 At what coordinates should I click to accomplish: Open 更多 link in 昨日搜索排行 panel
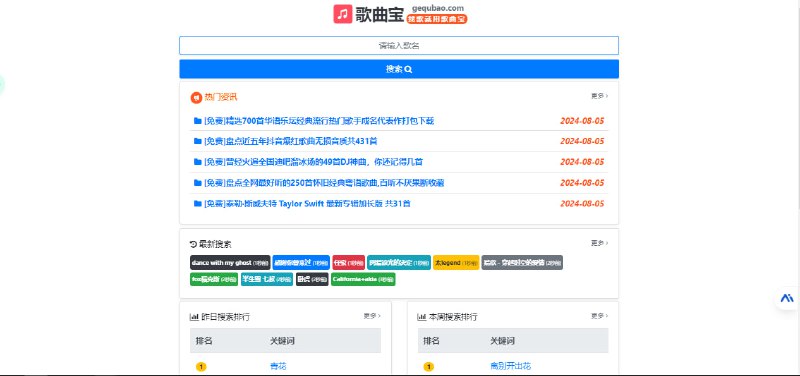coord(372,316)
